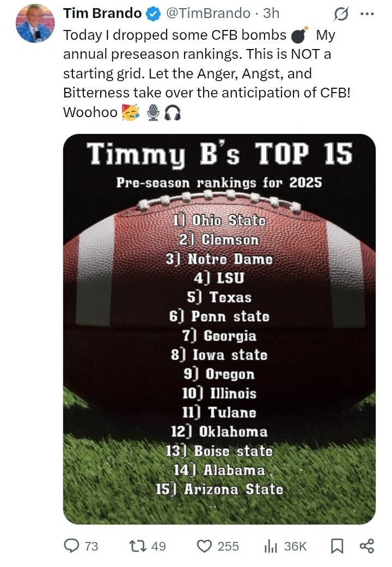Click the Grok slashed-circle icon
The width and height of the screenshot is (392, 567).
coord(341,14)
